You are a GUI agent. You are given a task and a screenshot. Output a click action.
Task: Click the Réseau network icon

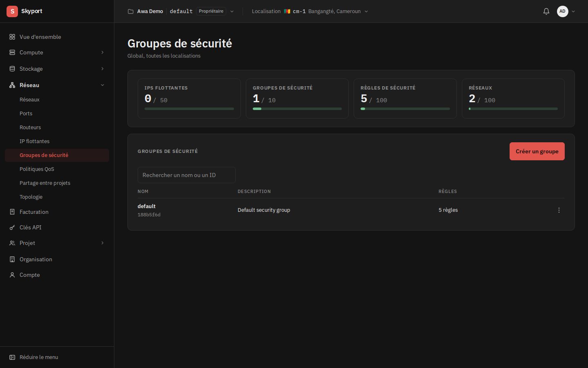[12, 85]
